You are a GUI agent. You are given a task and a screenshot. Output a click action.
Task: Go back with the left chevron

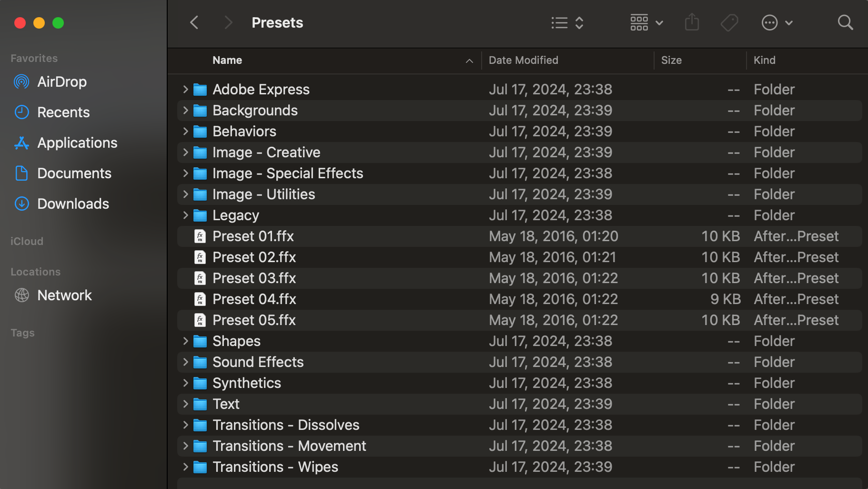[x=194, y=22]
